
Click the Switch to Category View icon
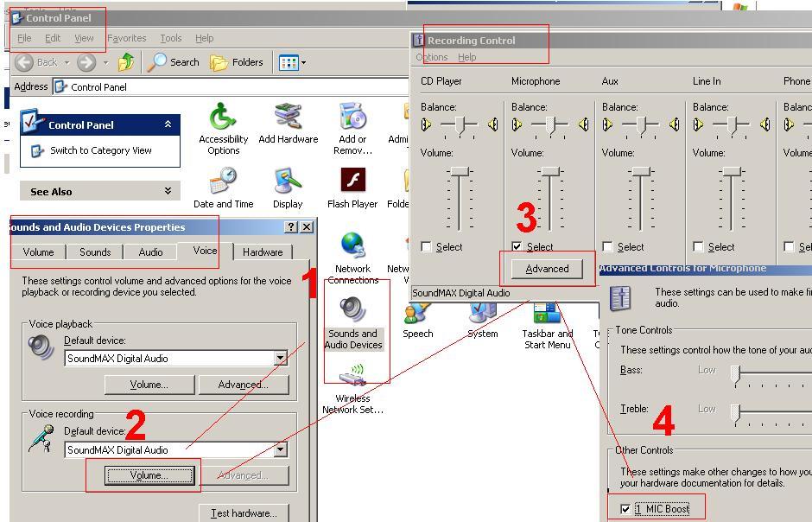pos(37,150)
